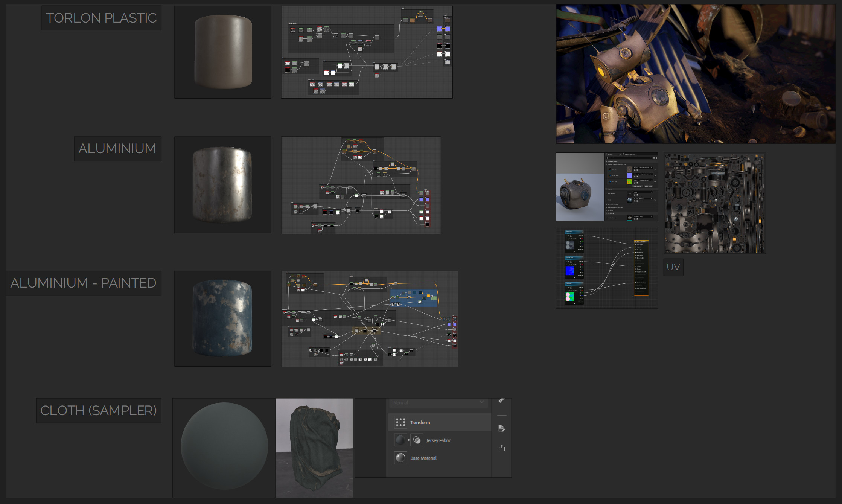Select the Jersey Fabric material sphere thumbnail
This screenshot has height=504, width=842.
tap(400, 440)
